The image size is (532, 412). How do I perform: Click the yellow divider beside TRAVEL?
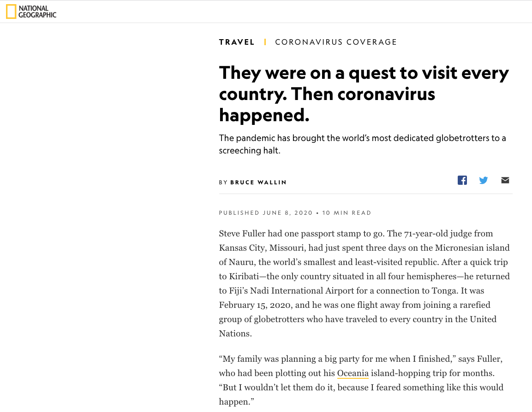(265, 42)
